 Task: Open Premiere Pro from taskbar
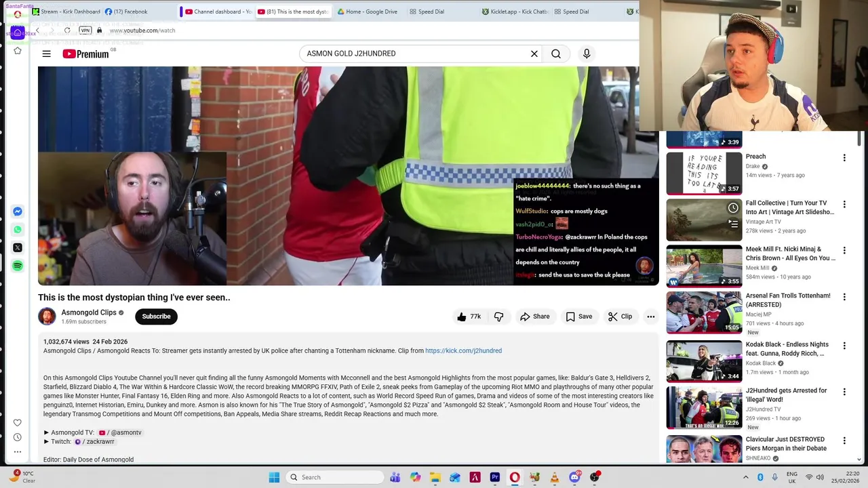[x=495, y=477]
